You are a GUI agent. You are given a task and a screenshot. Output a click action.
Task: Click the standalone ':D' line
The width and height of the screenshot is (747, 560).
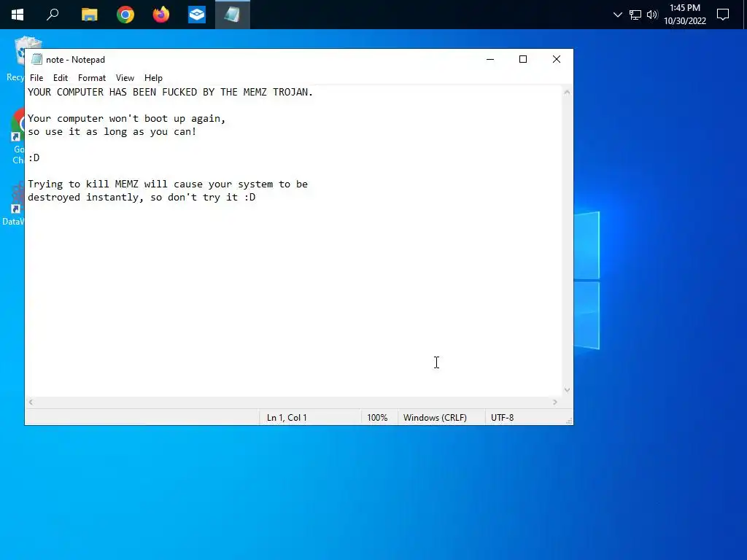pos(34,157)
